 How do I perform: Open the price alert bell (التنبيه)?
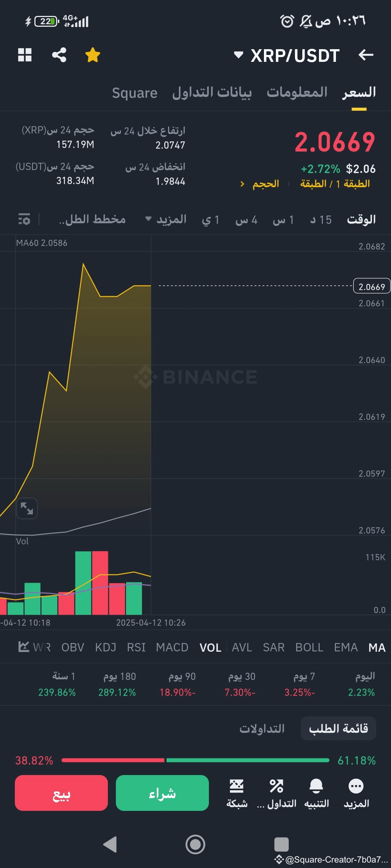pos(316,786)
